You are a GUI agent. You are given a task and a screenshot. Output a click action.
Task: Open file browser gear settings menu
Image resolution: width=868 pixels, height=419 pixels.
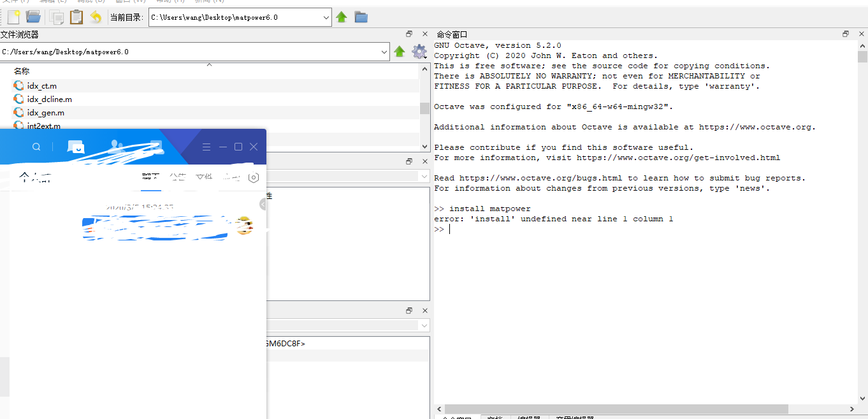pos(419,52)
